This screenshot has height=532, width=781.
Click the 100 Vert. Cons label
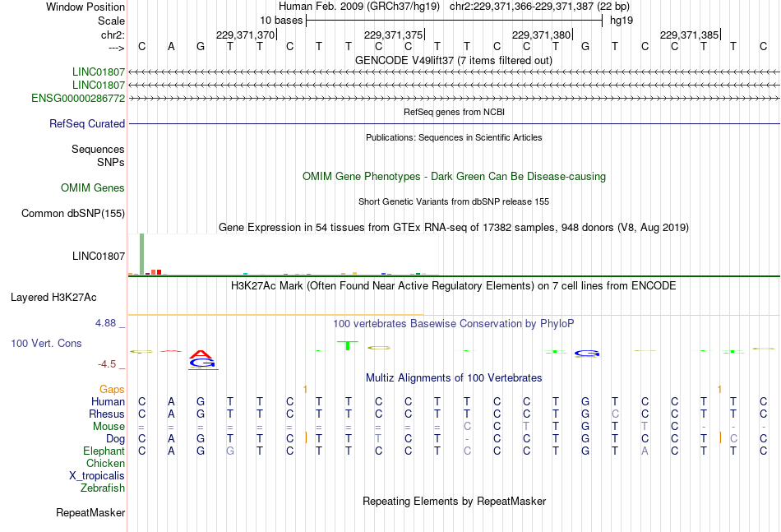click(x=46, y=343)
